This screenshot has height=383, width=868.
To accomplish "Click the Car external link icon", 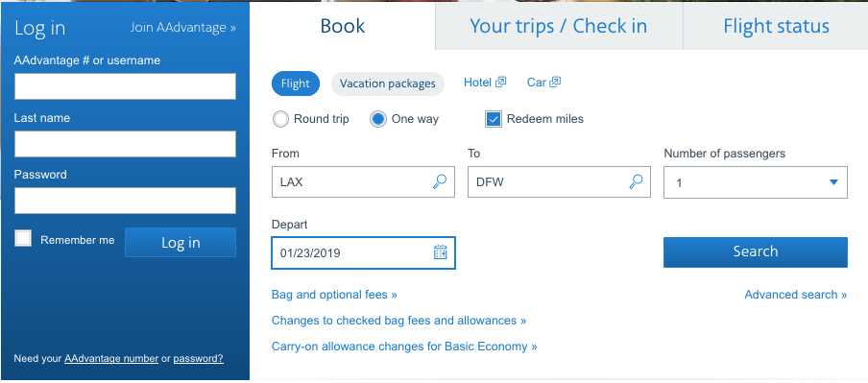I will [x=555, y=83].
